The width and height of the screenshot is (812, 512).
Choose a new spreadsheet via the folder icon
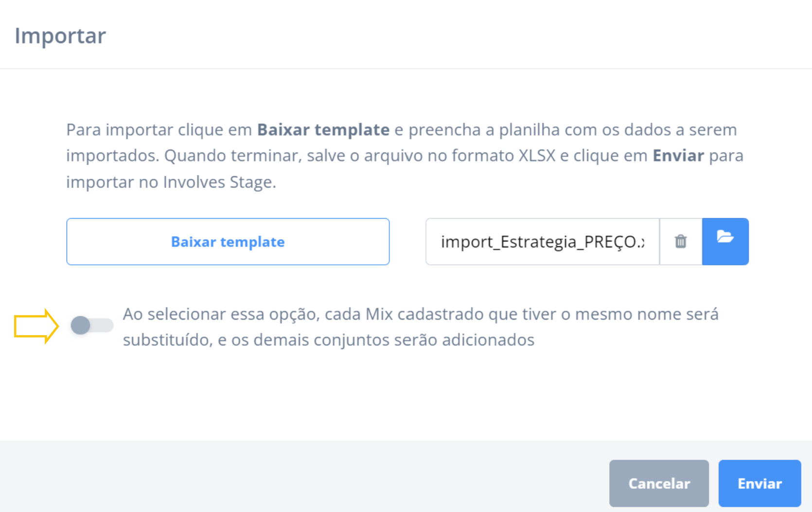(725, 241)
